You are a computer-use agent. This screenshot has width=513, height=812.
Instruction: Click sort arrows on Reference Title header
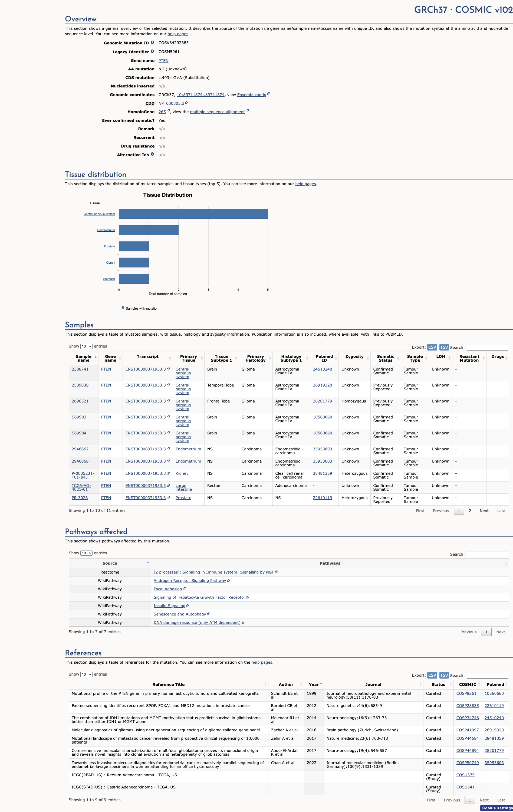[266, 684]
